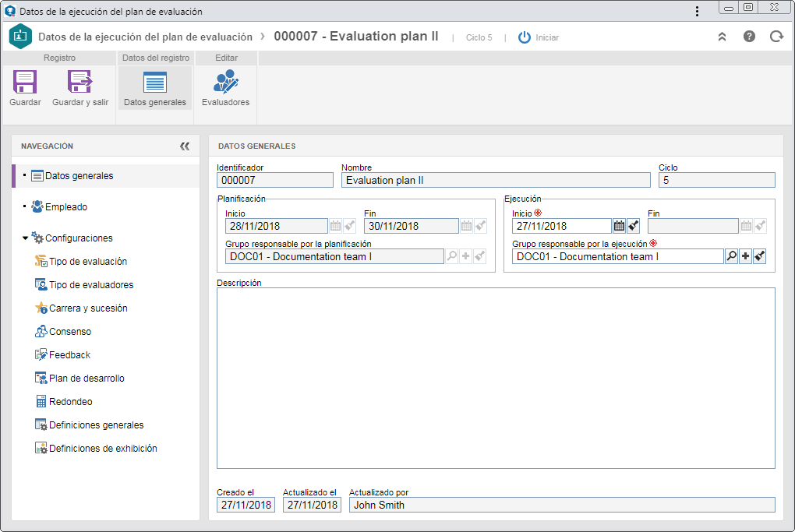Collapse header with the double-chevron up icon

pos(722,37)
